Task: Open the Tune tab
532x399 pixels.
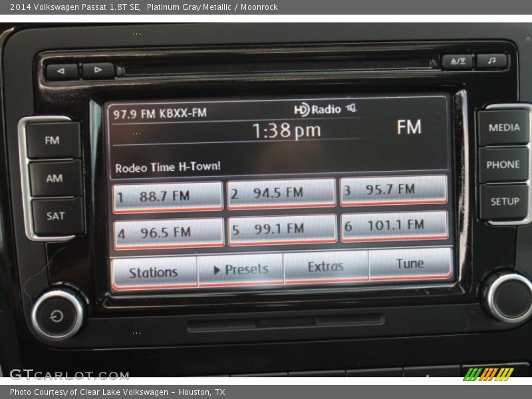Action: 410,263
